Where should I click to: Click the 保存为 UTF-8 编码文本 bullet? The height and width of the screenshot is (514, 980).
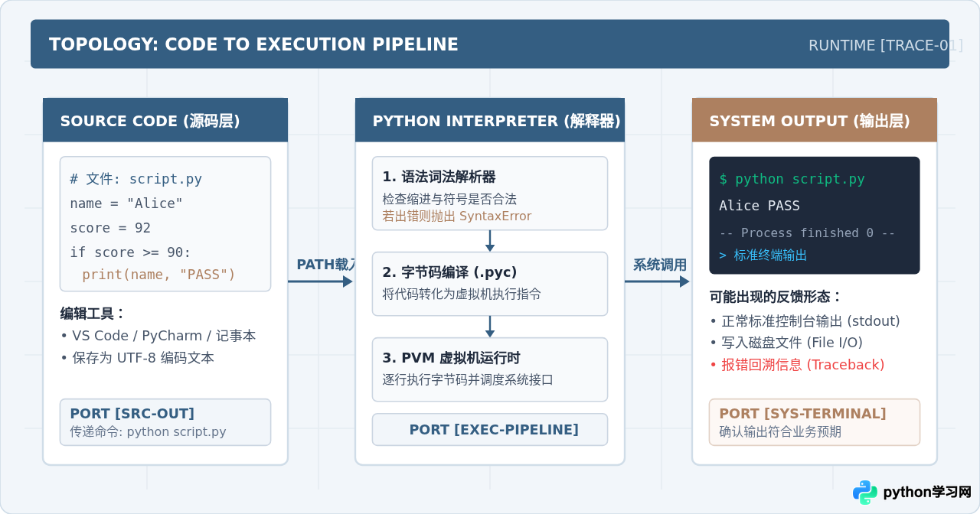coord(137,358)
